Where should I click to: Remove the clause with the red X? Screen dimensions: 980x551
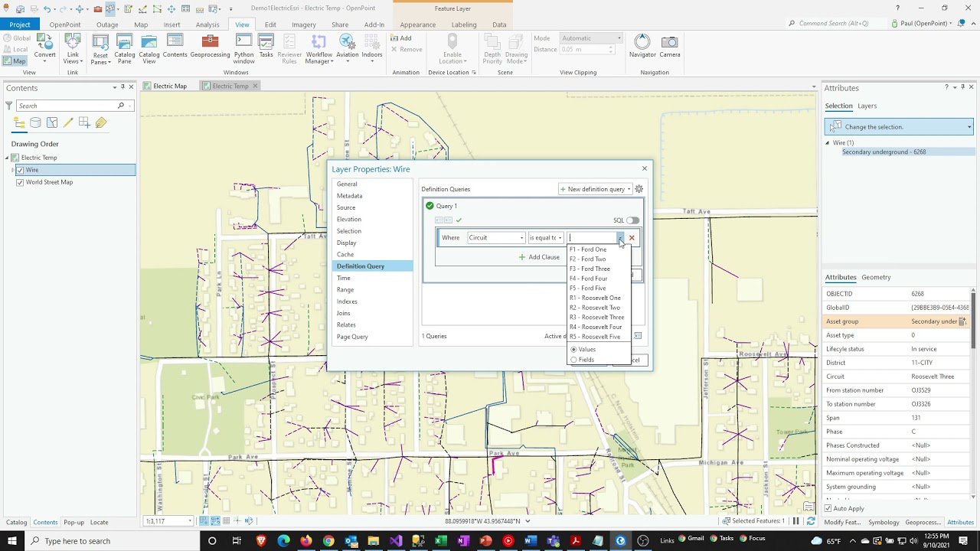632,238
